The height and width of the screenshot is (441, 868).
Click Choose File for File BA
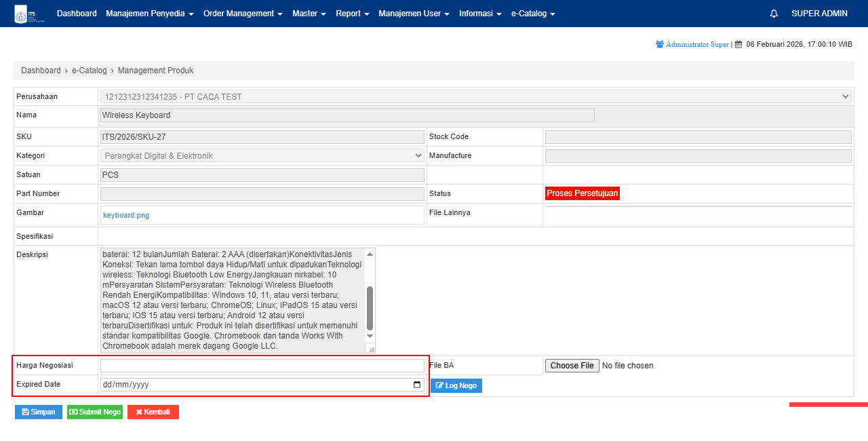tap(572, 366)
